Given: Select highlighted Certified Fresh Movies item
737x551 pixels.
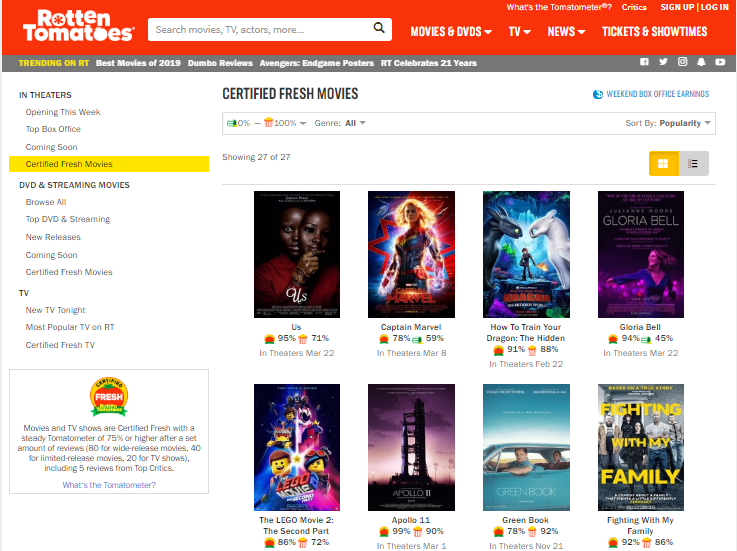Looking at the screenshot, I should pos(109,164).
